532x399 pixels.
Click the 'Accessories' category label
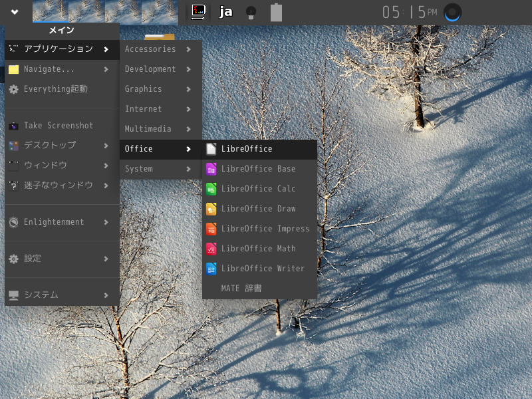[x=150, y=49]
